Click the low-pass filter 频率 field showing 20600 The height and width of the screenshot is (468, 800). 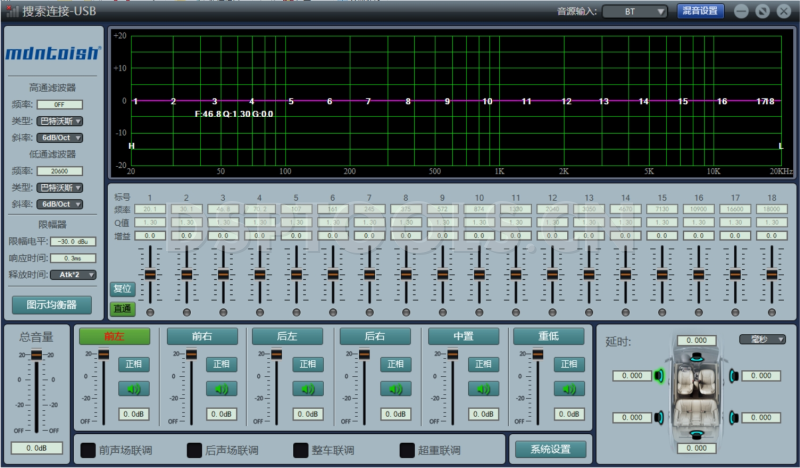[59, 171]
